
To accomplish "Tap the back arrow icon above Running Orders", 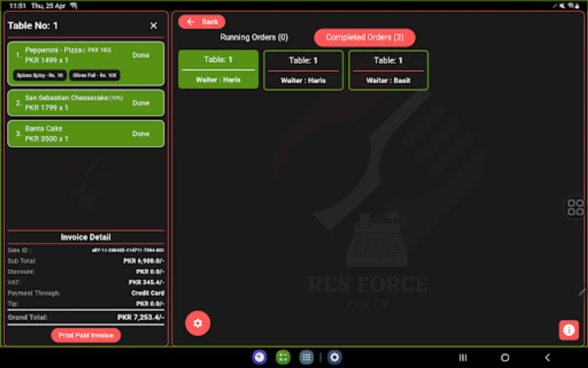I will click(190, 22).
